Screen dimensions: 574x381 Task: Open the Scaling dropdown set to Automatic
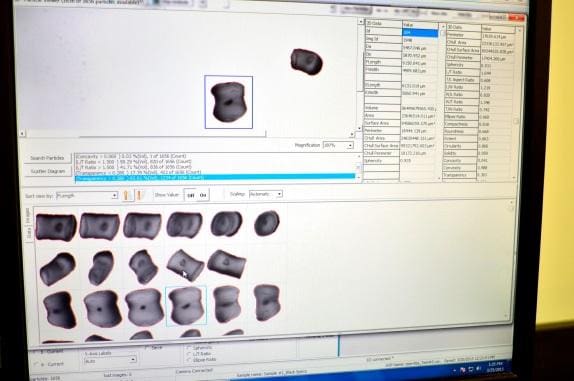pyautogui.click(x=266, y=194)
